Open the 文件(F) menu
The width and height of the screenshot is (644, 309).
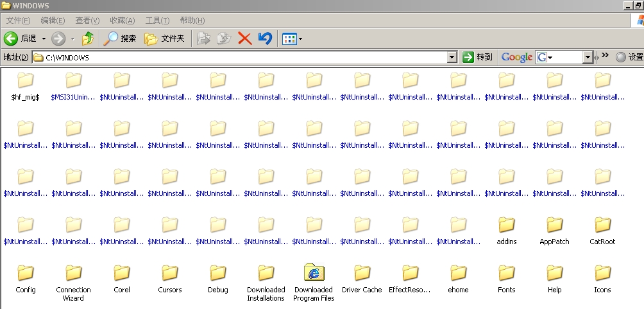coord(18,20)
